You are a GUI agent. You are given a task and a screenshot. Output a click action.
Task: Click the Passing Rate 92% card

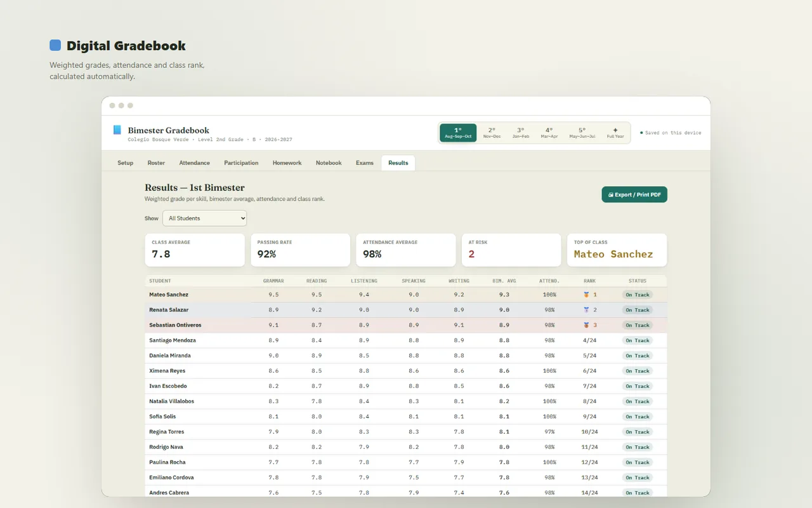300,250
